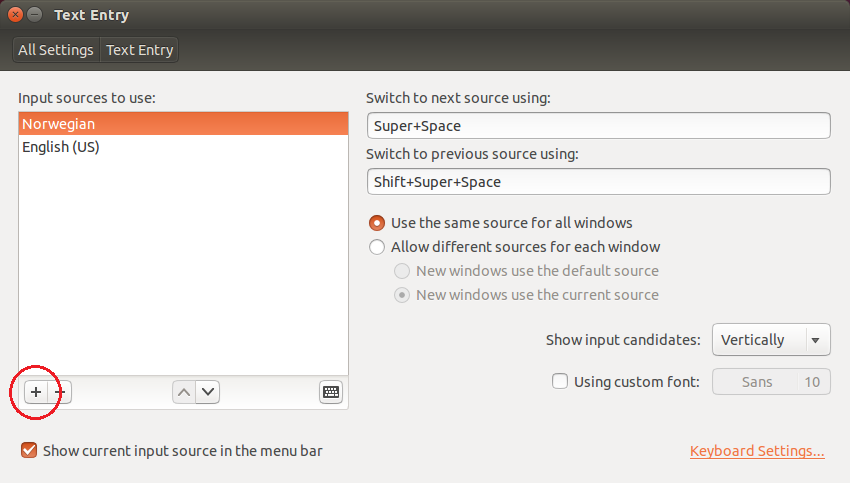
Task: Close the Text Entry window
Action: click(15, 15)
